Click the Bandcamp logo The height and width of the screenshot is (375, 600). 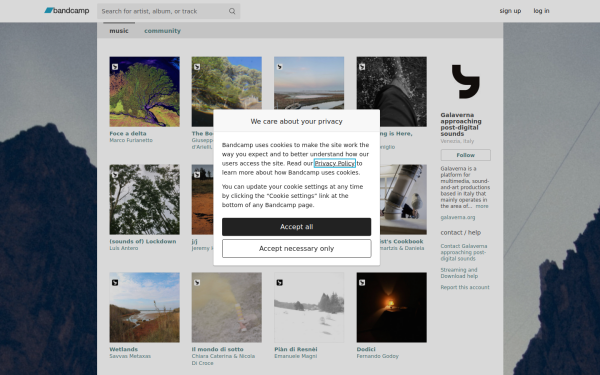[x=67, y=11]
